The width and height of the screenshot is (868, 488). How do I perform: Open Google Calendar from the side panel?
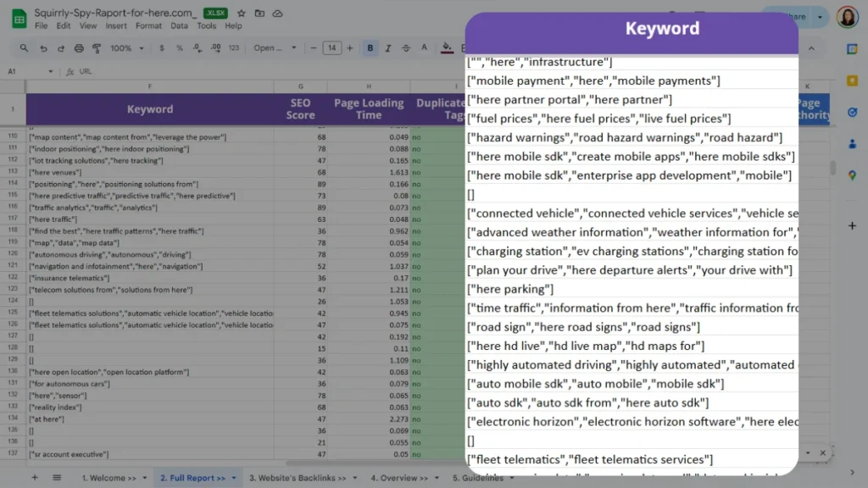pos(852,49)
